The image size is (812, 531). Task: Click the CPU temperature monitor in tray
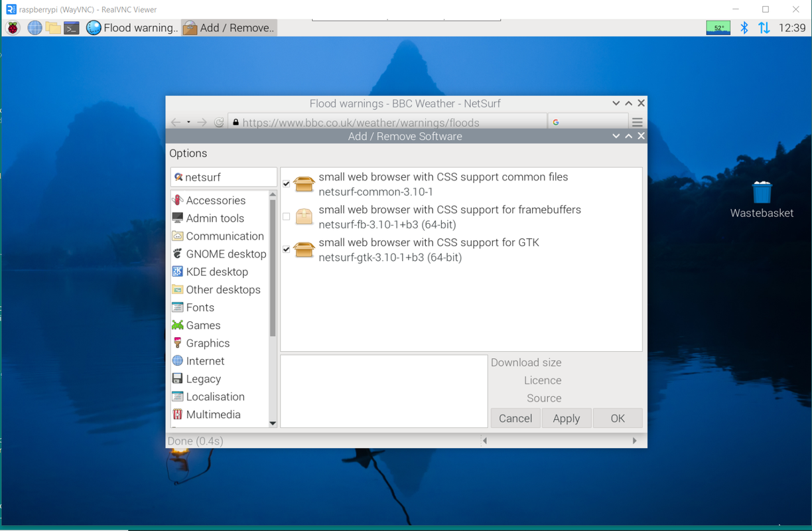click(x=718, y=28)
